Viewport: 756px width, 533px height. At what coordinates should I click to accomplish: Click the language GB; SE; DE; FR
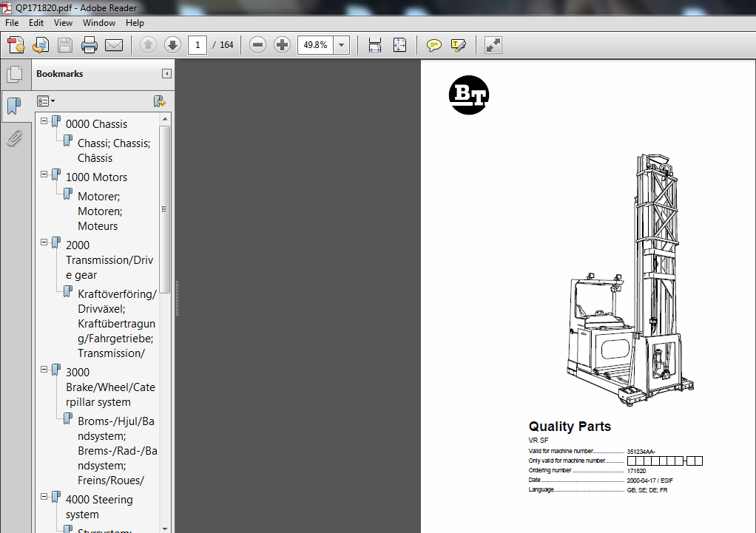(647, 490)
